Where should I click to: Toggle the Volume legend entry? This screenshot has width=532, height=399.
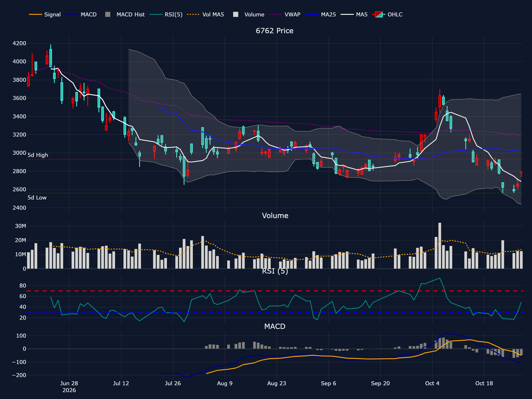coord(249,14)
